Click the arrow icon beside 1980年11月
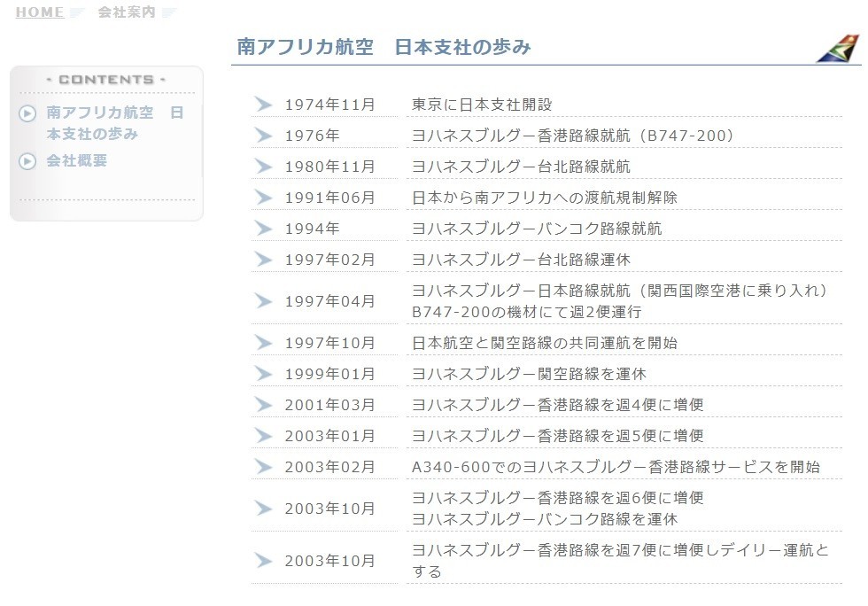 [264, 167]
